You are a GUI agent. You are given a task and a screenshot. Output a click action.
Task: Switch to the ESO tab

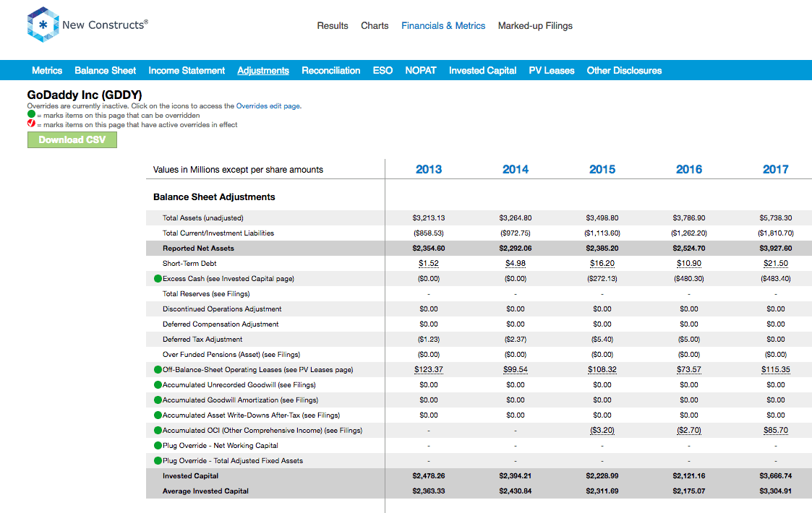click(x=383, y=70)
